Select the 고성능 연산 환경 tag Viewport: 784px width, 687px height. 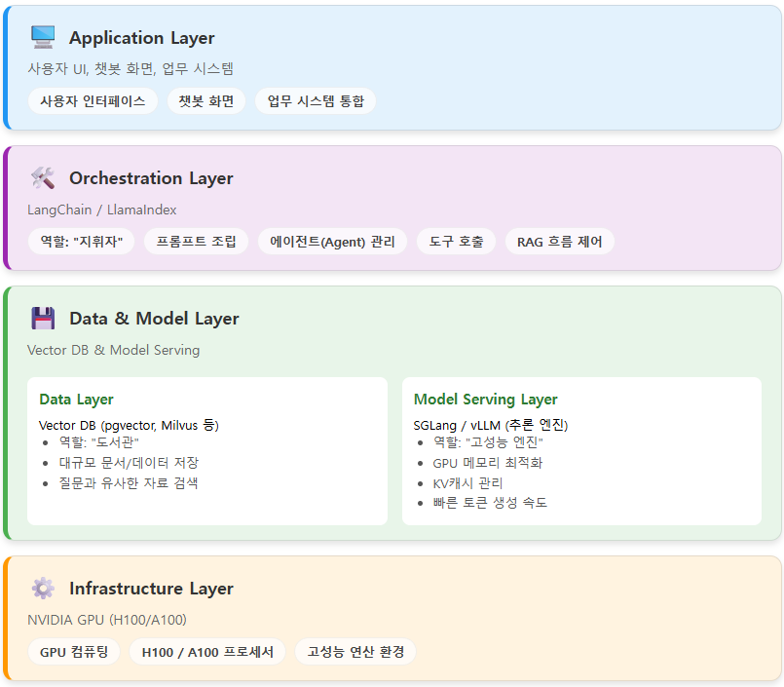point(355,652)
